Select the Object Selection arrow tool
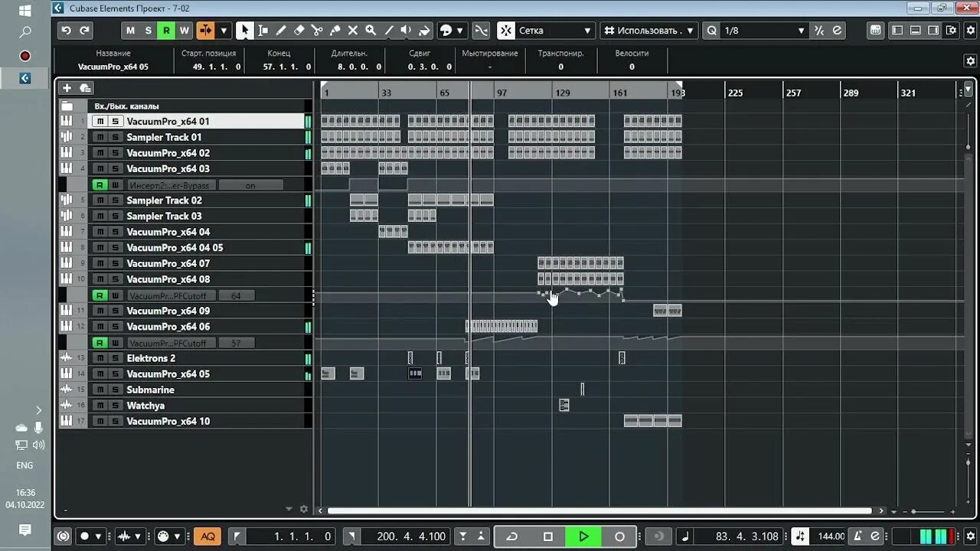Image resolution: width=980 pixels, height=551 pixels. pos(244,31)
